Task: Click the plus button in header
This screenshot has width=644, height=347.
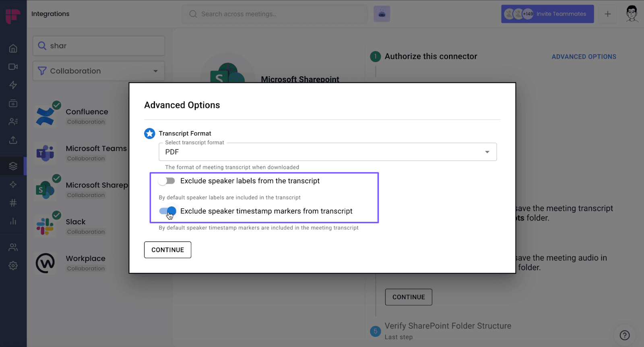Action: pyautogui.click(x=608, y=14)
